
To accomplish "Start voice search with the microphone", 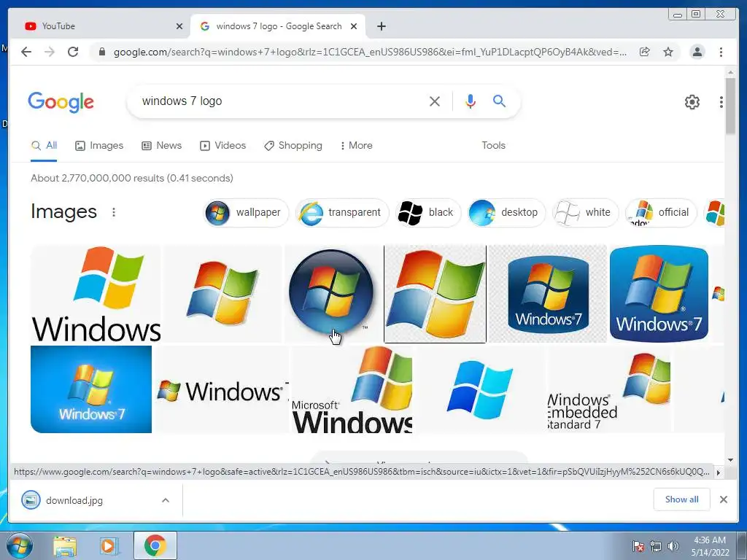I will click(x=471, y=101).
